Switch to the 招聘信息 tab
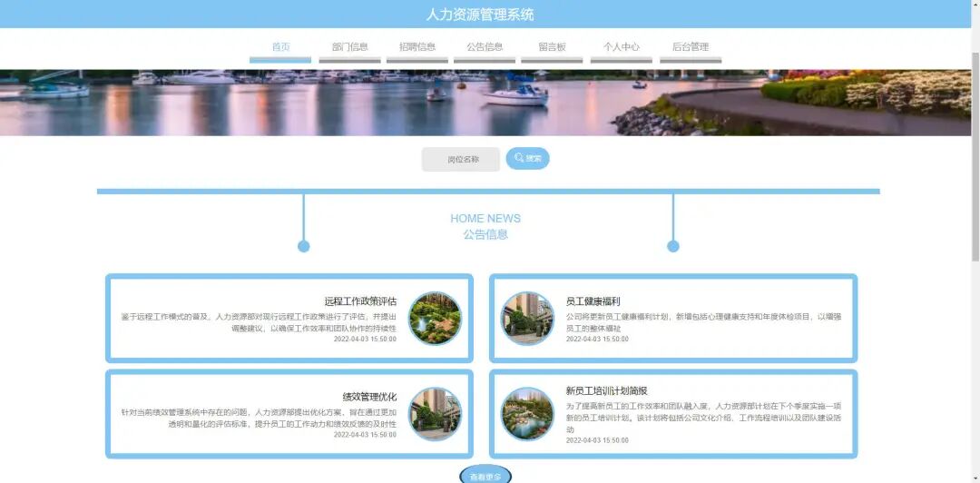The width and height of the screenshot is (980, 483). coord(417,47)
